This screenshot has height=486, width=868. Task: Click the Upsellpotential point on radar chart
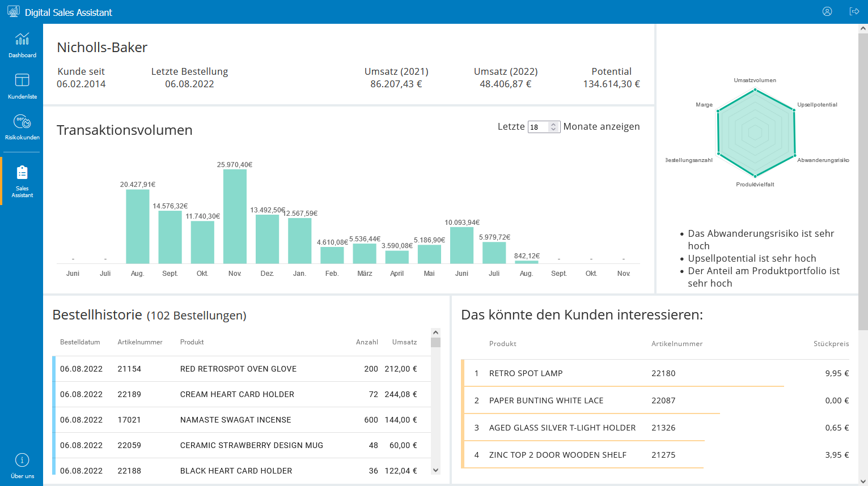pos(793,110)
